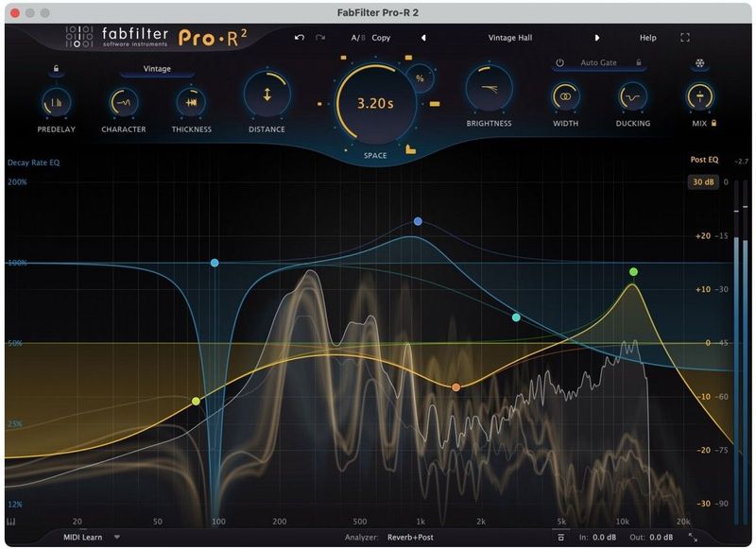Click the Character knob
The image size is (756, 549).
[x=124, y=102]
